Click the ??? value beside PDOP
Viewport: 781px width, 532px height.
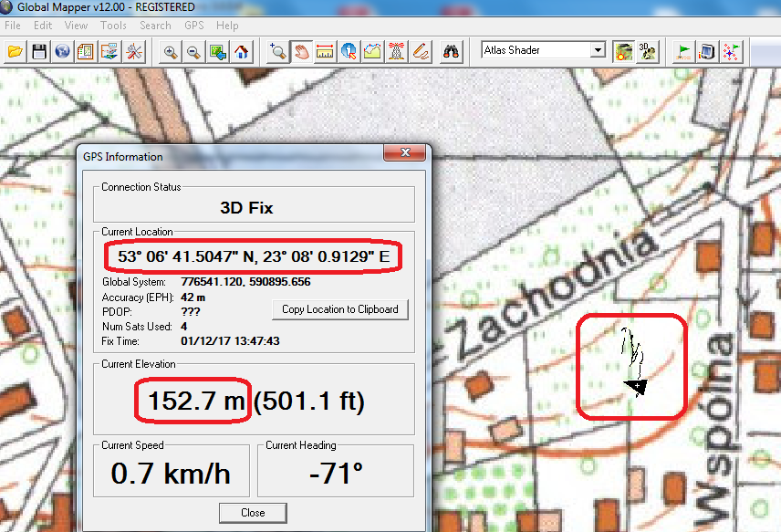point(191,312)
